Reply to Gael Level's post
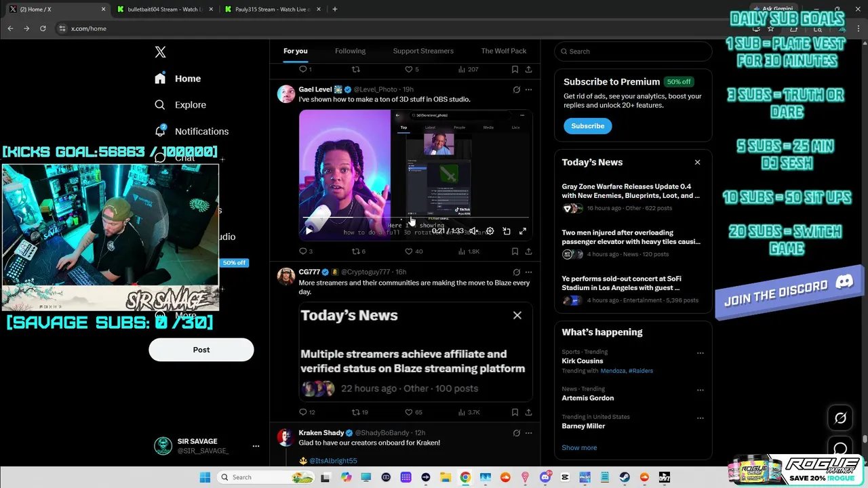 306,251
